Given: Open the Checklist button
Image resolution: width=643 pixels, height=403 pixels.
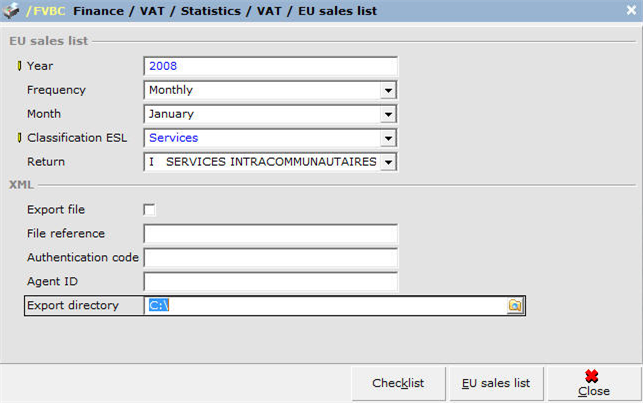Looking at the screenshot, I should pyautogui.click(x=398, y=383).
